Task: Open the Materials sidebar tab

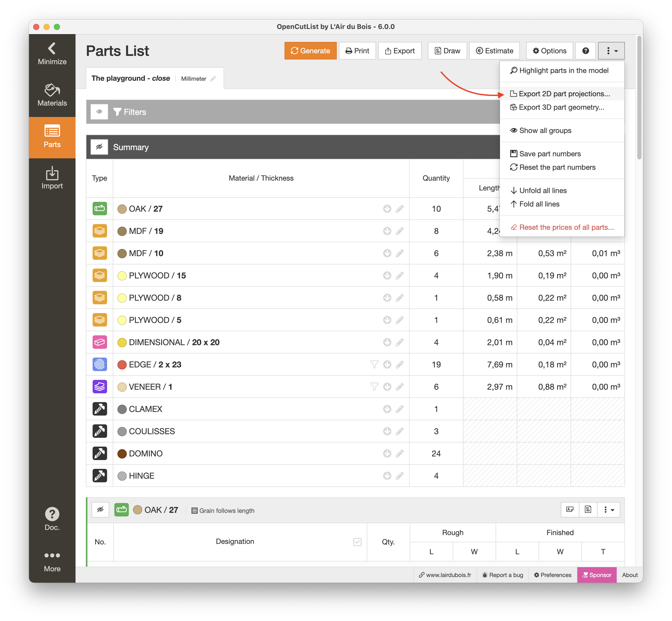Action: pos(52,95)
